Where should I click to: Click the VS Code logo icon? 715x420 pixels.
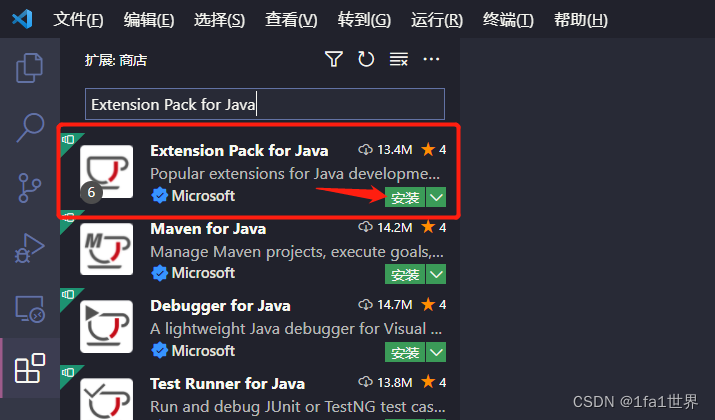pos(22,19)
